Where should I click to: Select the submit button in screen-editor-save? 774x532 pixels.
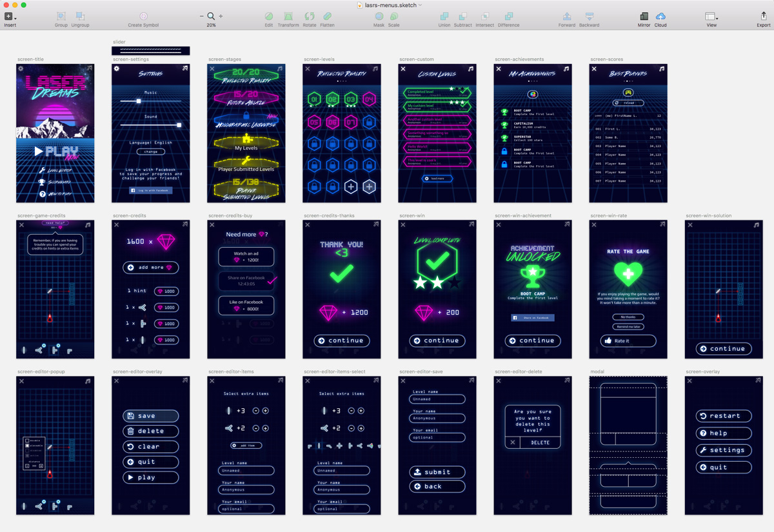(437, 471)
